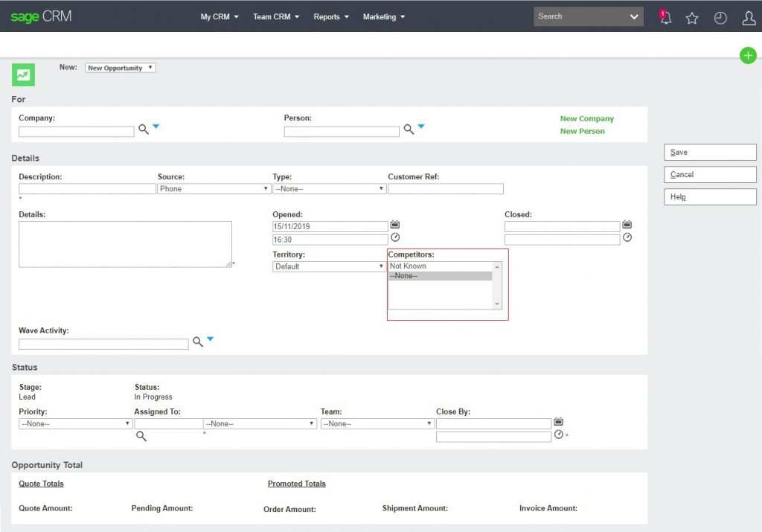This screenshot has height=532, width=762.
Task: Open the Opened date calendar picker
Action: click(x=395, y=225)
